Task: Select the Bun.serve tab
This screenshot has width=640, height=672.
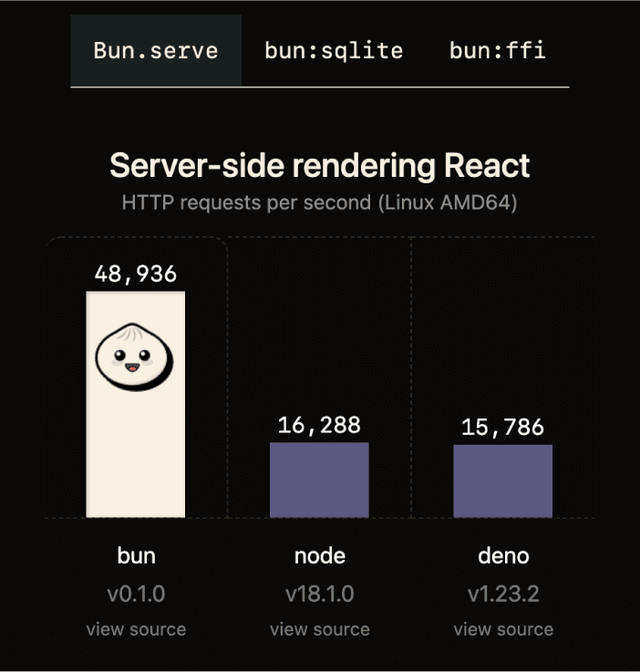Action: 156,50
